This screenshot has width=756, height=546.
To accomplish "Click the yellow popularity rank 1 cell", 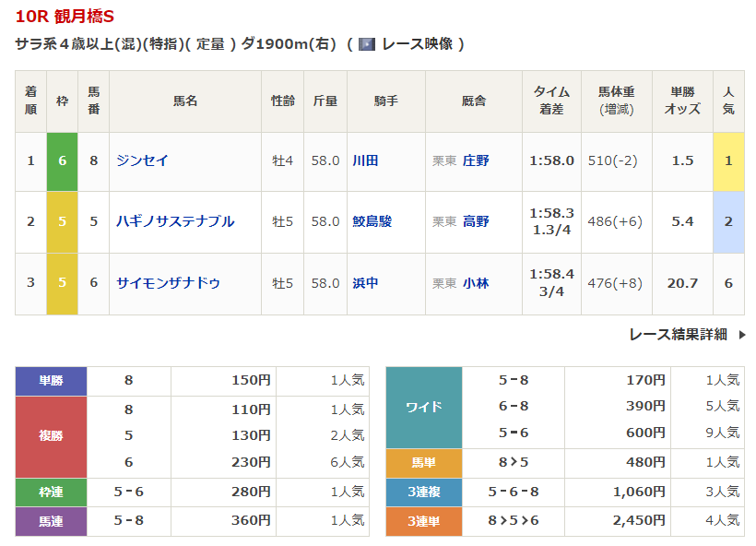I will [727, 160].
